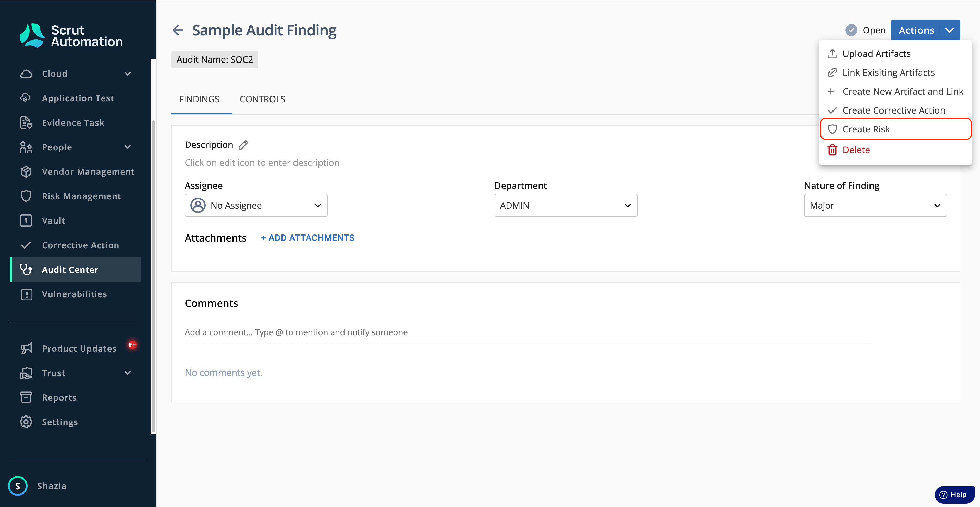Open the Nature of Finding dropdown

875,205
